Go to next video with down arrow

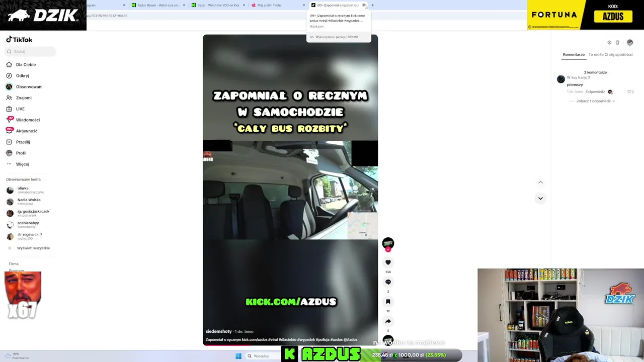click(540, 198)
